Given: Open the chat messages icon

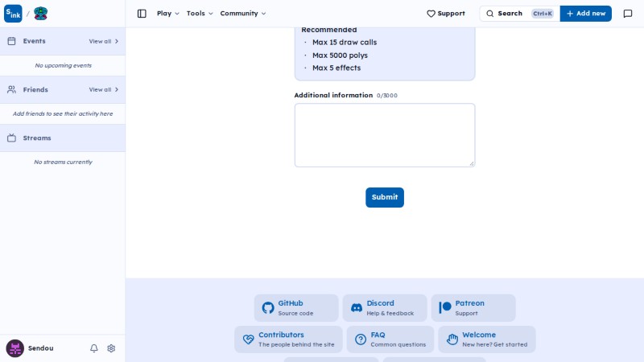Looking at the screenshot, I should (x=628, y=14).
